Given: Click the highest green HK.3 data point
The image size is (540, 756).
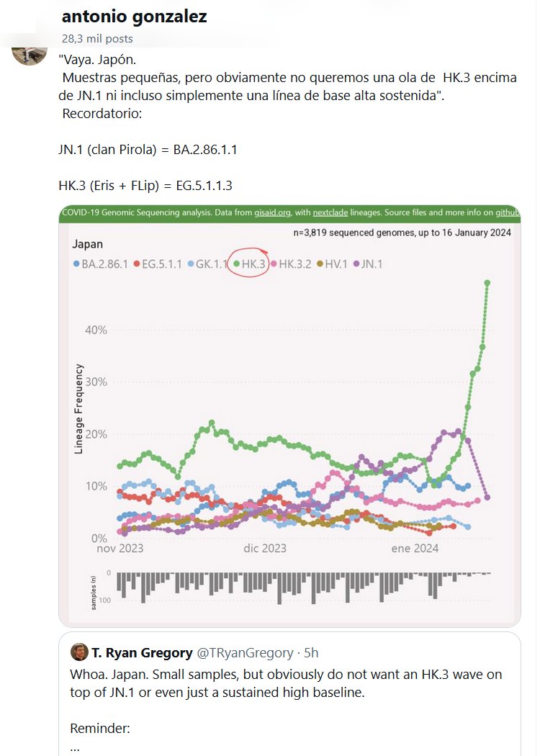Looking at the screenshot, I should coord(487,283).
